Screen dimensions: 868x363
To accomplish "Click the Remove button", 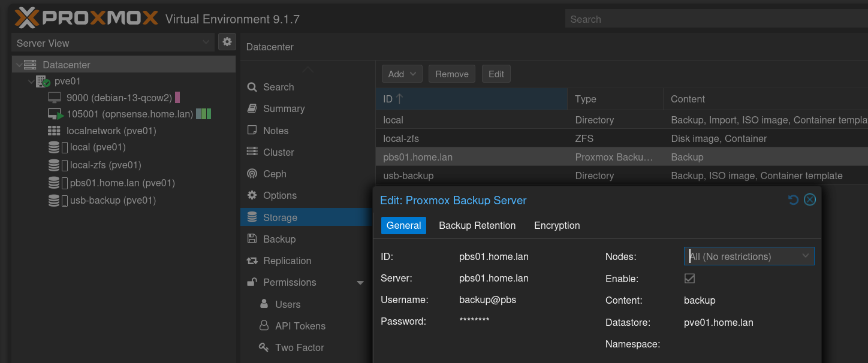I will pyautogui.click(x=451, y=74).
